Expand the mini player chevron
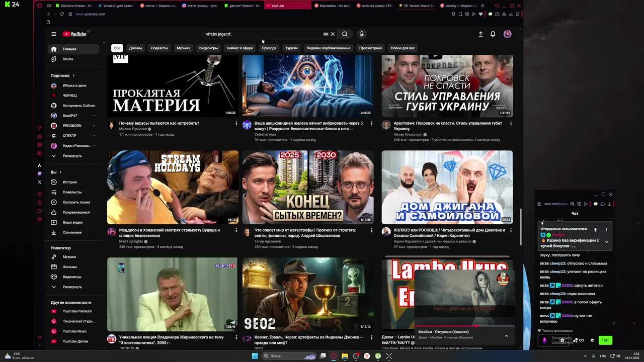Viewport: 644px width, 362px height. click(x=506, y=336)
